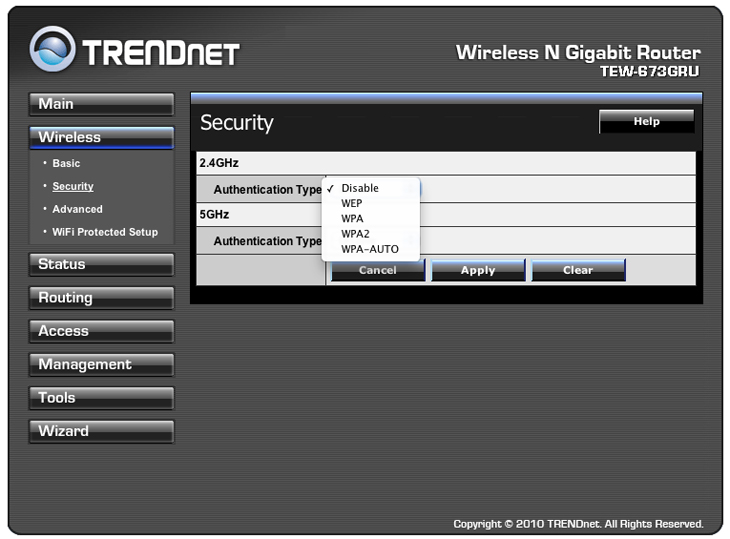Open WiFi Protected Setup page
This screenshot has height=539, width=730.
[x=105, y=232]
